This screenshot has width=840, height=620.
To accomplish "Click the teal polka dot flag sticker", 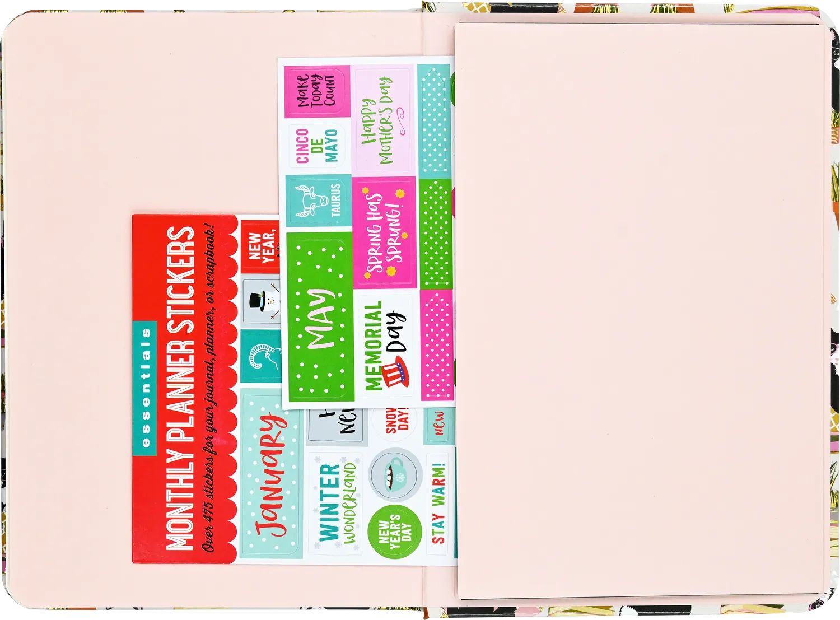I will 435,120.
